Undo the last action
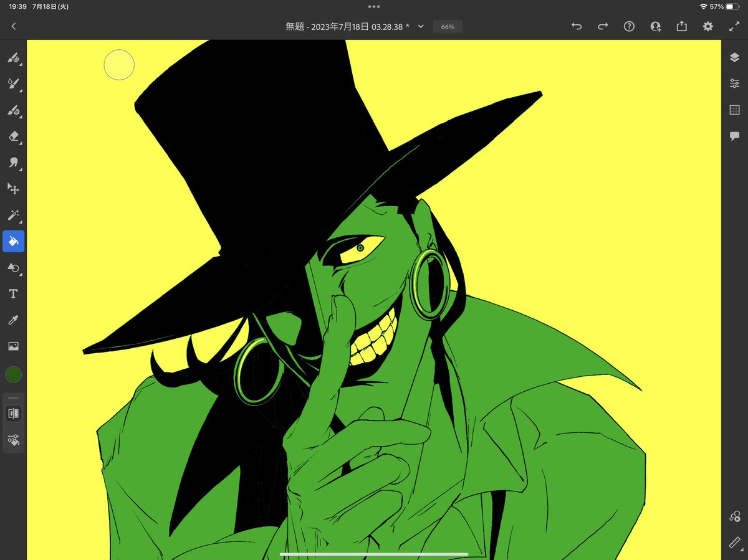 coord(577,26)
